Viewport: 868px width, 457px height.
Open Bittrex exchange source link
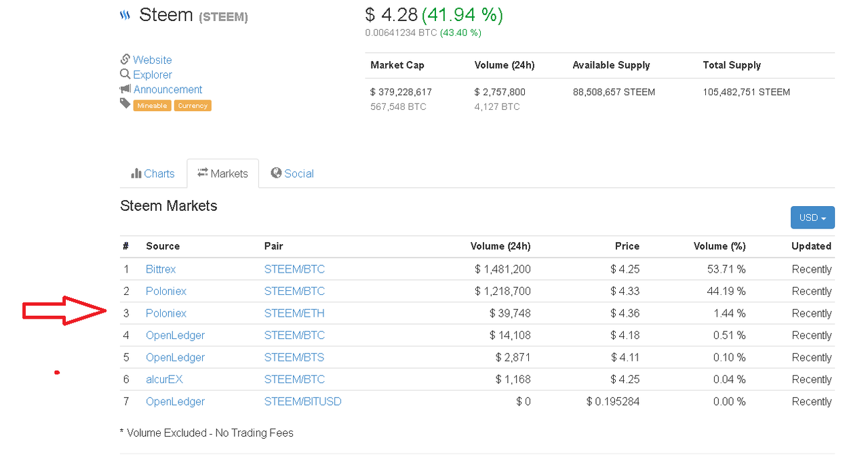(161, 269)
